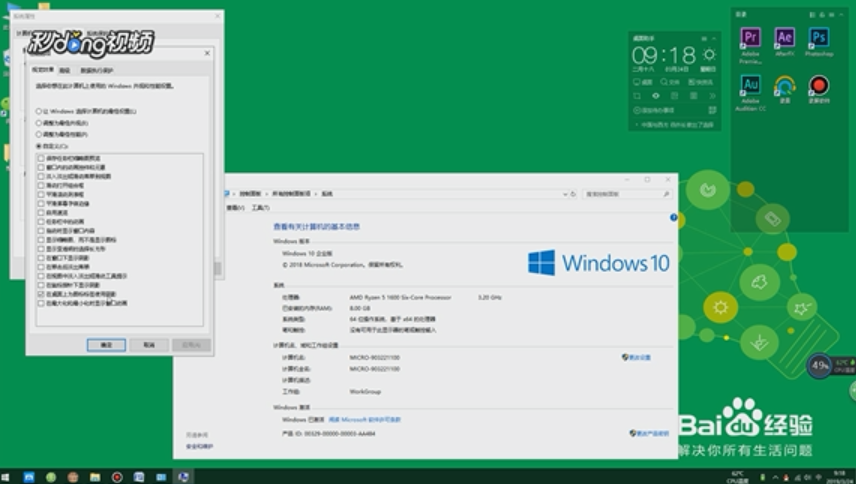The image size is (856, 484).
Task: Click the eye icon in clock widget
Action: click(656, 95)
